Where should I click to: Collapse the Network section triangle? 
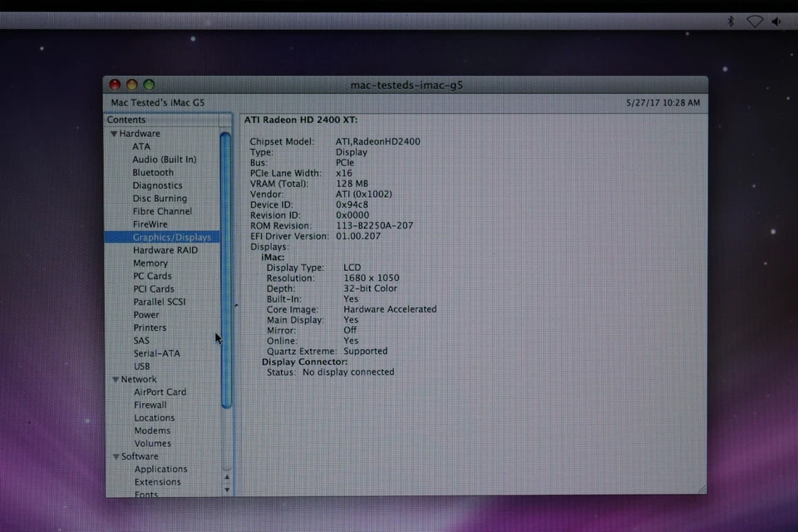(116, 379)
